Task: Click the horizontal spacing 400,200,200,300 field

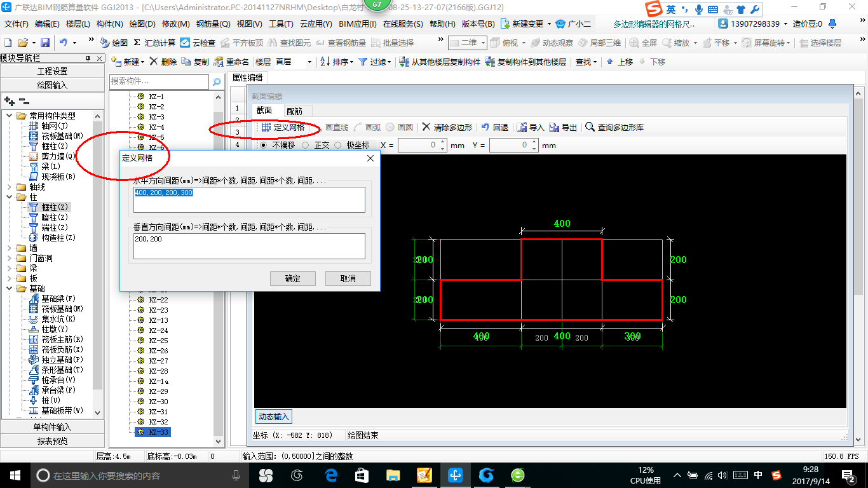Action: pyautogui.click(x=249, y=200)
